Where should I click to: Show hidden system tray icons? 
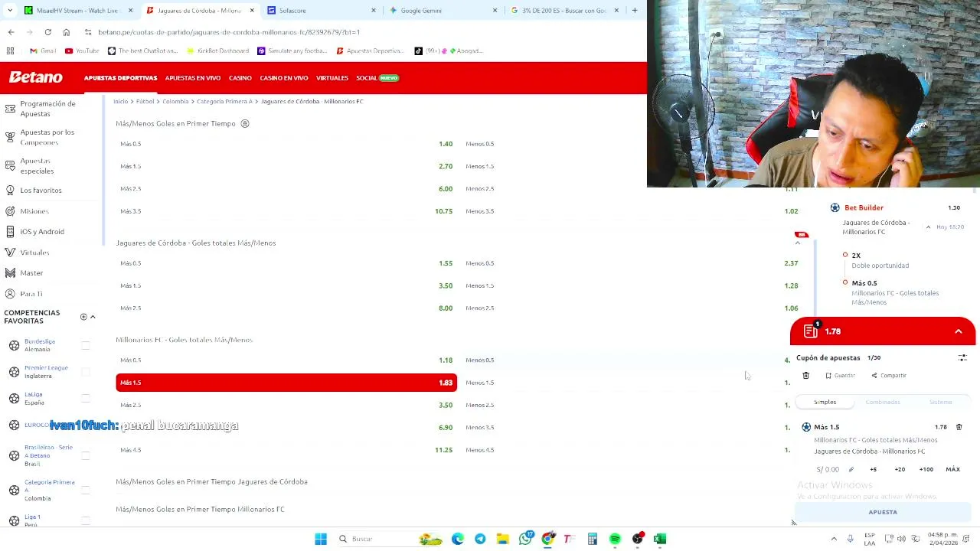coord(834,539)
